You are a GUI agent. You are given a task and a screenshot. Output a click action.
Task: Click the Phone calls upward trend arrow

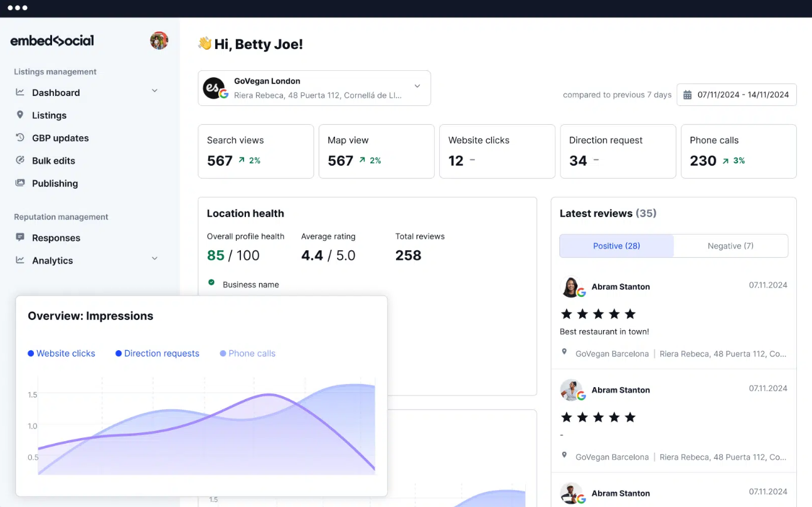tap(726, 161)
